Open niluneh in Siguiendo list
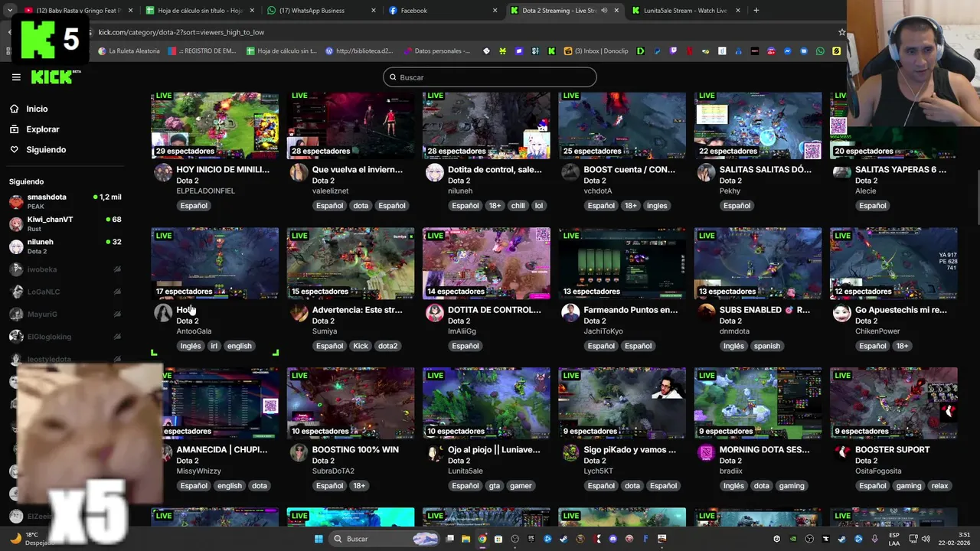Viewport: 980px width, 551px height. point(65,246)
